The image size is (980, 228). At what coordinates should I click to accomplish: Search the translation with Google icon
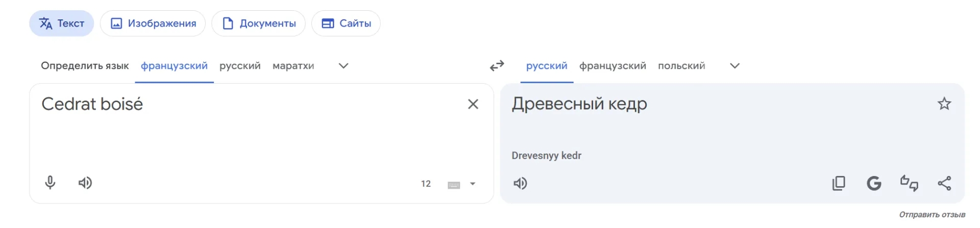coord(874,183)
